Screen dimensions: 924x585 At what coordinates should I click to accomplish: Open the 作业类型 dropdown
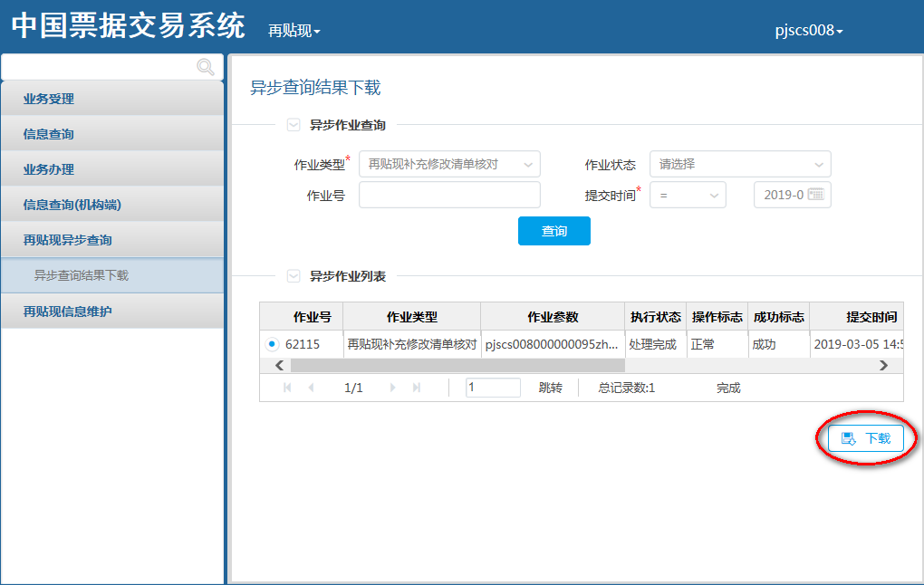[x=449, y=164]
